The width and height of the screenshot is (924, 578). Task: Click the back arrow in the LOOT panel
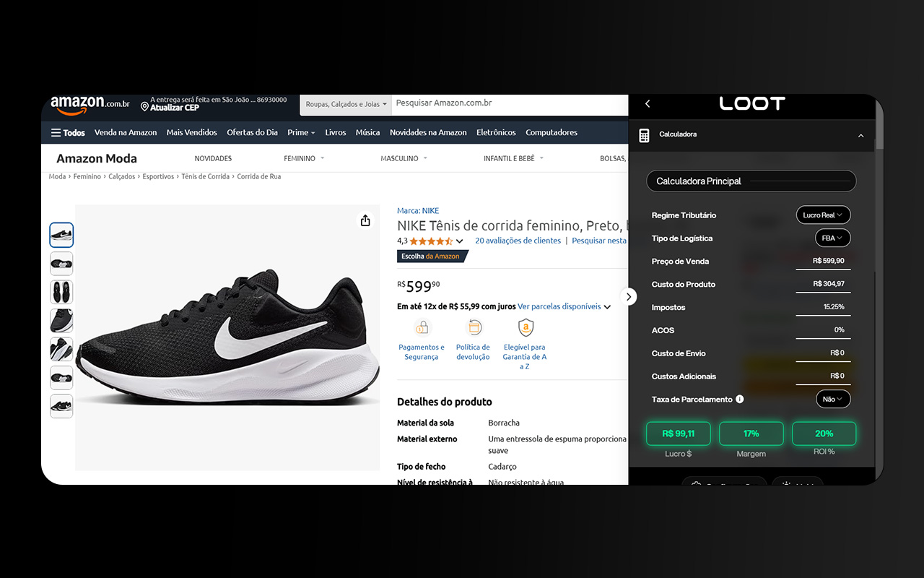click(648, 104)
